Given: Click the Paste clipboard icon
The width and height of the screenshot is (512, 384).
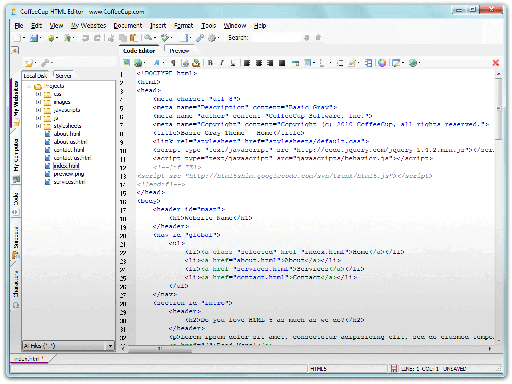Looking at the screenshot, I should 134,38.
